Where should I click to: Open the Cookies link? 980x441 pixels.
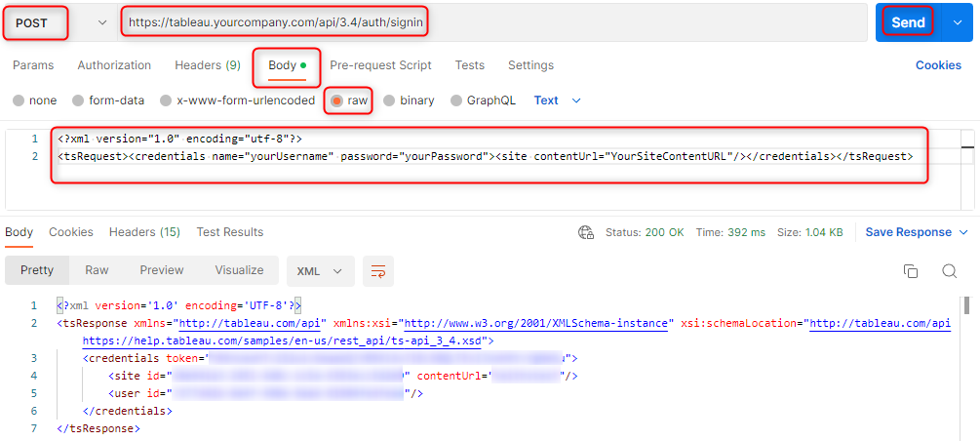click(x=938, y=65)
